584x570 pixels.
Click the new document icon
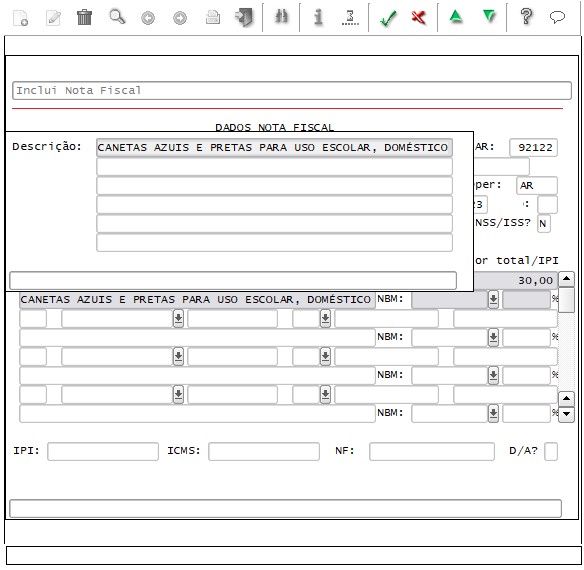(x=20, y=18)
